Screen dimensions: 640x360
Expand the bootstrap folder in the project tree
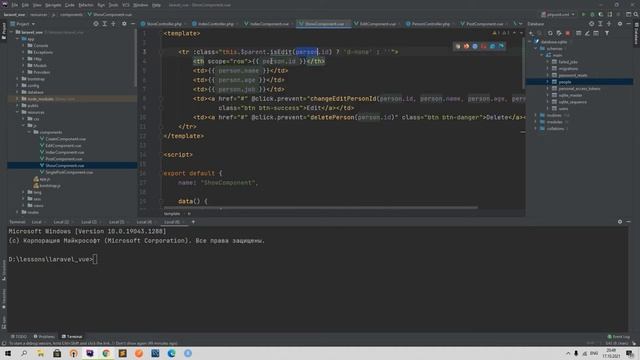point(18,79)
